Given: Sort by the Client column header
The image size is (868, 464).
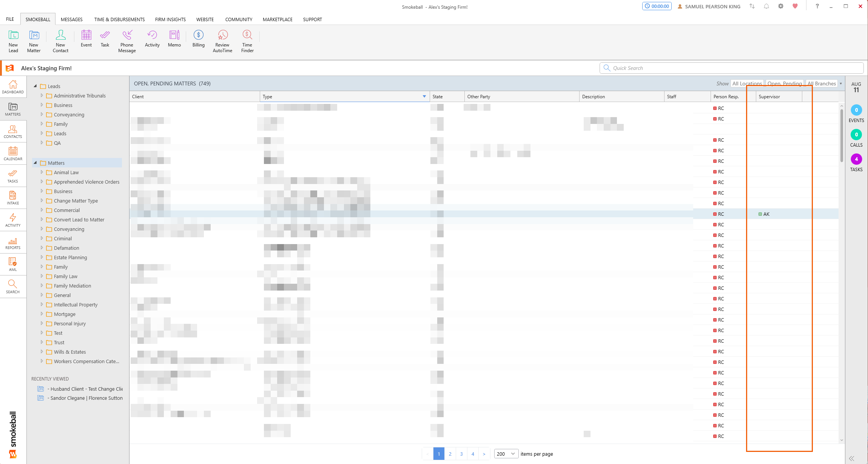Looking at the screenshot, I should pos(195,96).
